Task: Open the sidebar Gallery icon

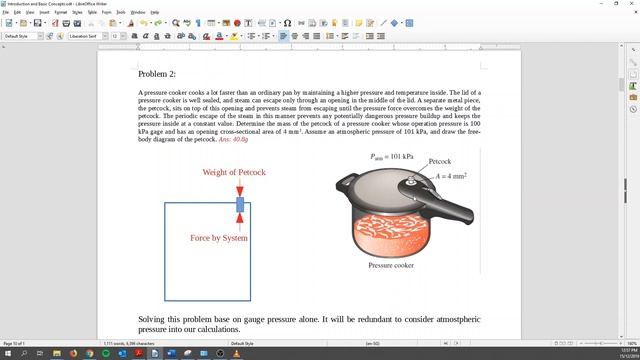Action: tap(633, 97)
